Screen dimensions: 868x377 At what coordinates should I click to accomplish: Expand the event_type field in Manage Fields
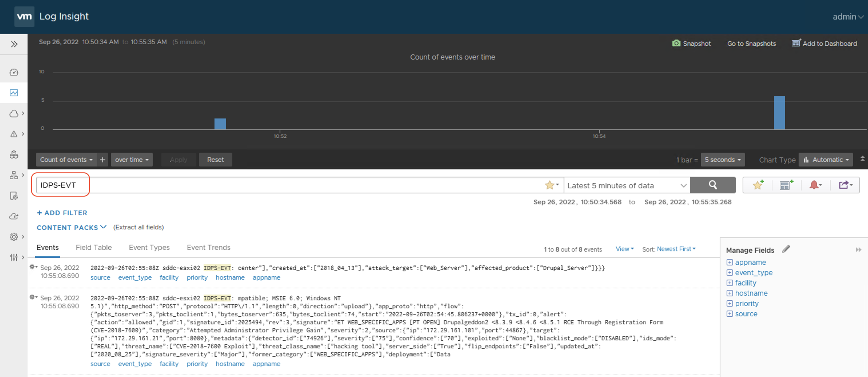730,273
